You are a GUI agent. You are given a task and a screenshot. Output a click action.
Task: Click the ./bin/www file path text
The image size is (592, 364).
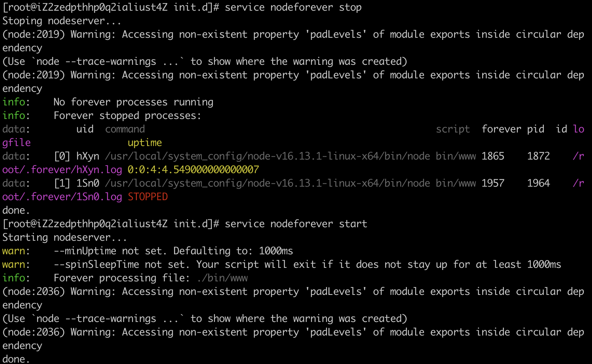222,278
